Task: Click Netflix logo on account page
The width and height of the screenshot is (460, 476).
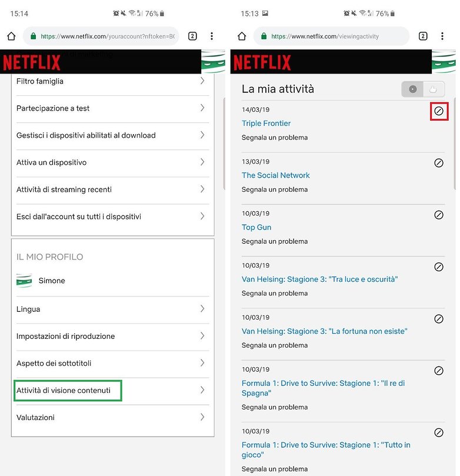Action: pos(32,62)
